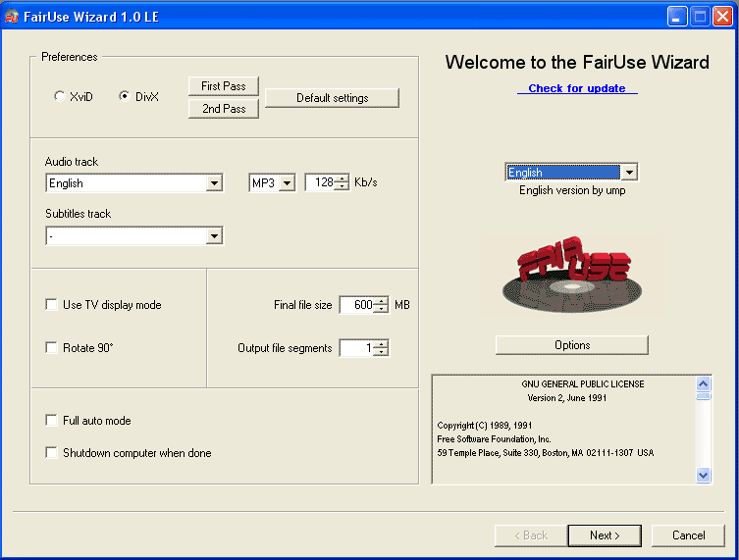
Task: Enable the Rotate 90° checkbox
Action: click(x=51, y=347)
